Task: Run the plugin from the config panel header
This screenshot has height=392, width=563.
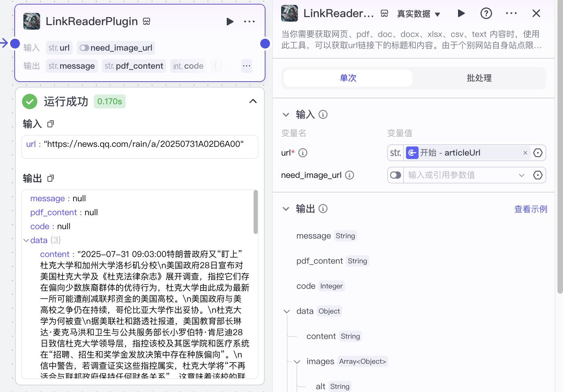Action: (x=461, y=13)
